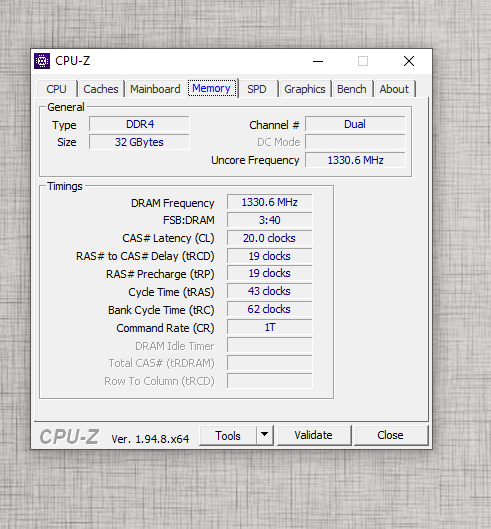Select the Memory tab

pos(212,88)
